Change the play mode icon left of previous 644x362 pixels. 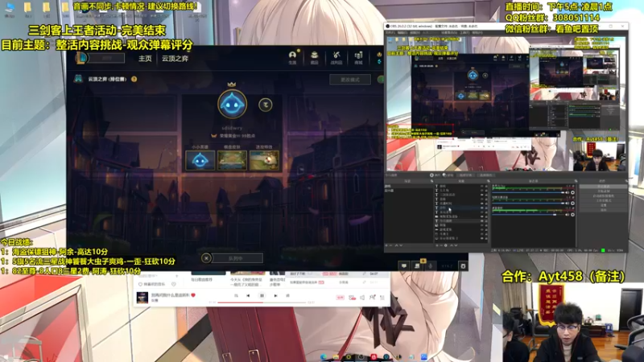pos(236,295)
